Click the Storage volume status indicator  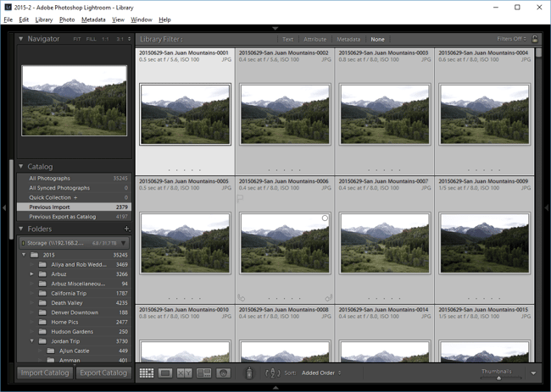tap(23, 243)
